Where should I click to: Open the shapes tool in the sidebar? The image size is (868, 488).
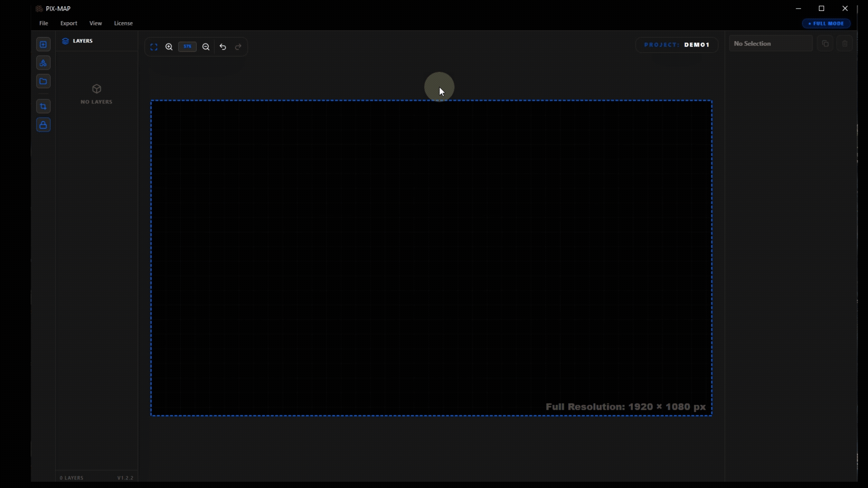click(43, 63)
